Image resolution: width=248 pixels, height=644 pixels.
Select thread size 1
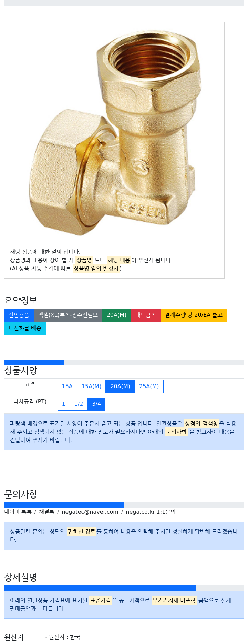[x=64, y=404]
